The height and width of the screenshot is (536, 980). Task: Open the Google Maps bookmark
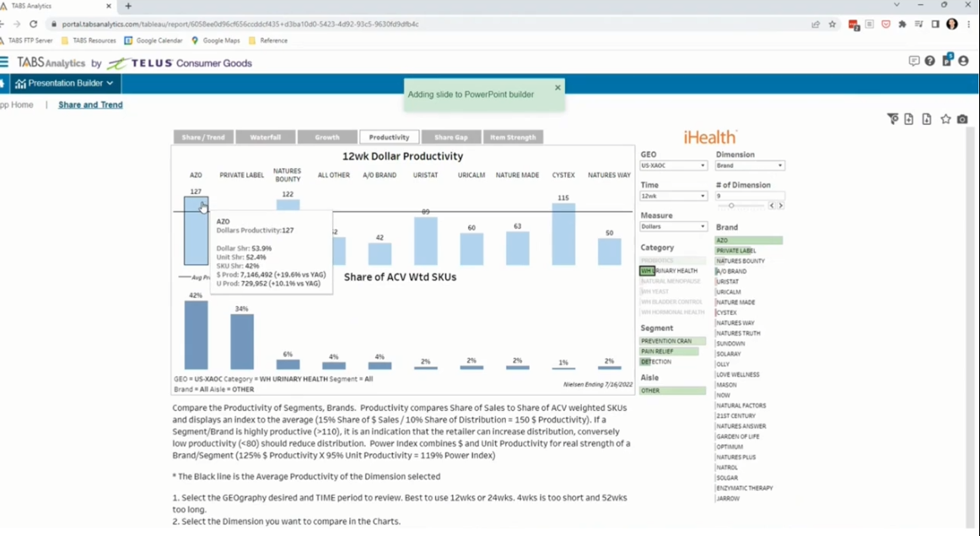pyautogui.click(x=216, y=41)
